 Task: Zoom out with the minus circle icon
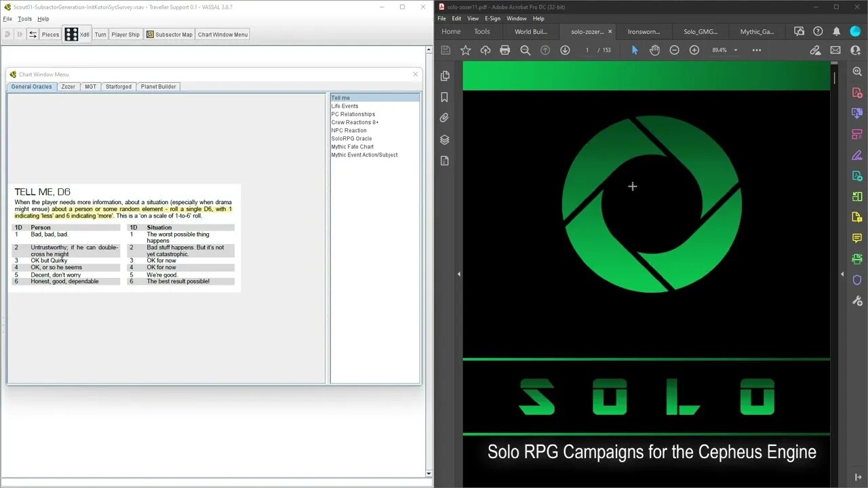[x=674, y=50]
